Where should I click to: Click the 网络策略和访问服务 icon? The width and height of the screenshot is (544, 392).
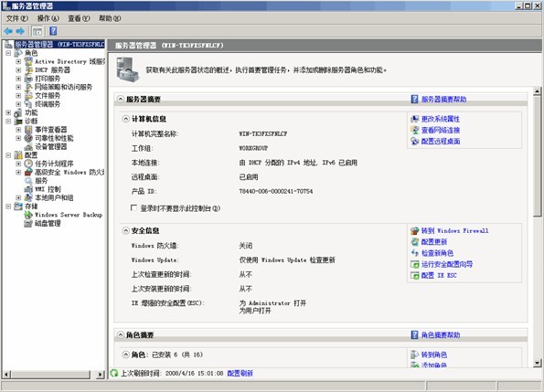click(x=28, y=87)
